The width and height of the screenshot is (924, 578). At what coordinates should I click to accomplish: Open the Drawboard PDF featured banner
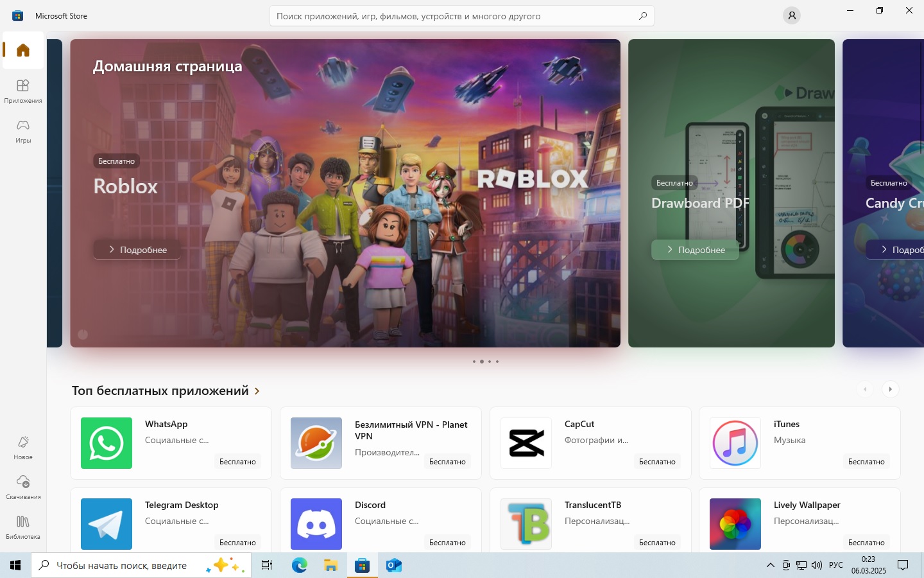pyautogui.click(x=732, y=193)
